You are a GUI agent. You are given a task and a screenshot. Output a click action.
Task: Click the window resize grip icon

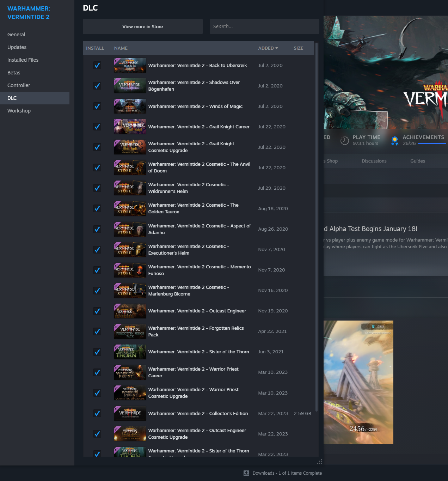(x=319, y=462)
